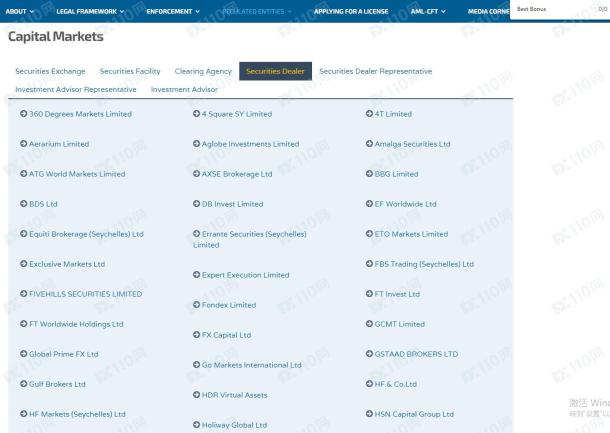Click arrow icon beside ATG World Markets Limited
This screenshot has height=433, width=610.
tap(24, 174)
